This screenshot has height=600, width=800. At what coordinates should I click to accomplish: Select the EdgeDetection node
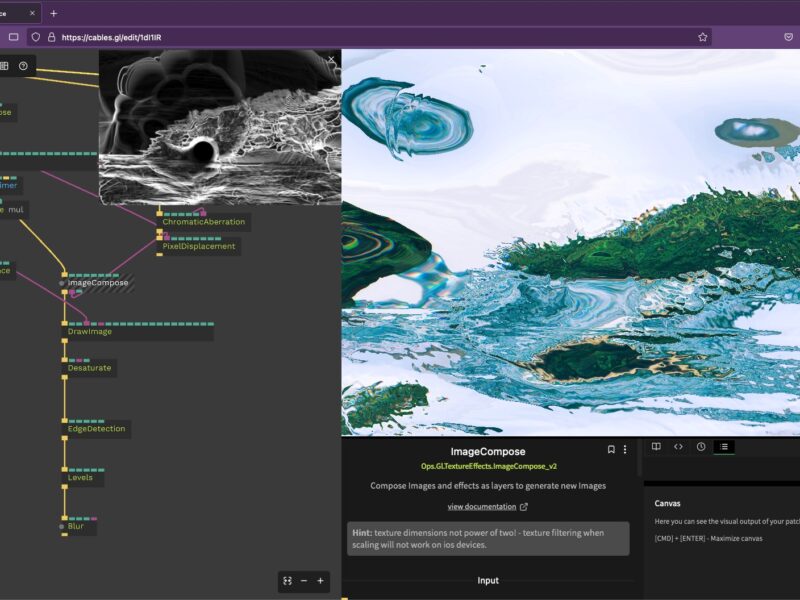tap(96, 429)
